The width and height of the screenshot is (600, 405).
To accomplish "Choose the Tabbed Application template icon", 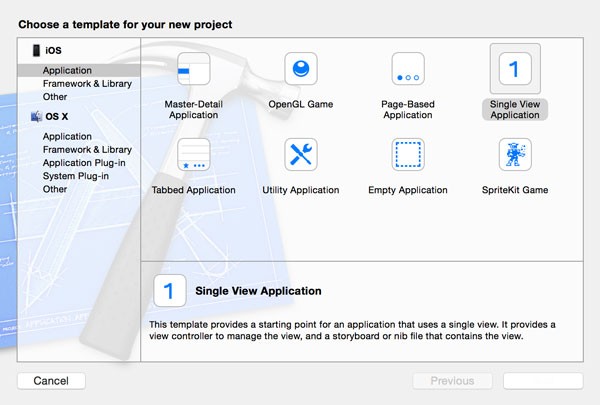I will click(194, 155).
